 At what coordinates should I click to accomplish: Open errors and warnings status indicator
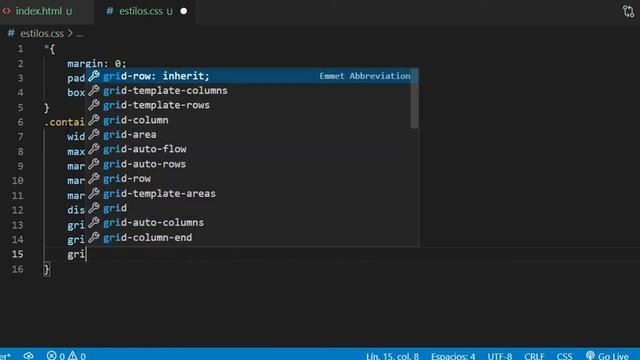click(x=66, y=356)
